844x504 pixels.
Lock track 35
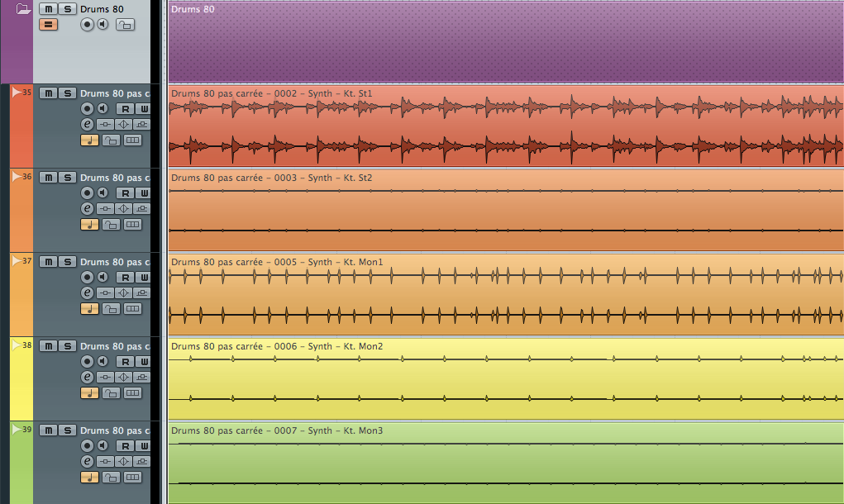(111, 140)
